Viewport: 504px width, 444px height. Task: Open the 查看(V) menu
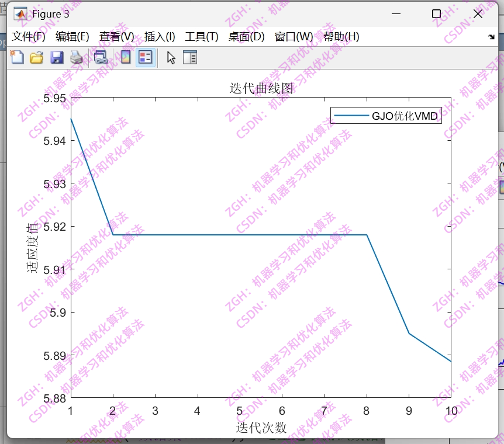116,37
